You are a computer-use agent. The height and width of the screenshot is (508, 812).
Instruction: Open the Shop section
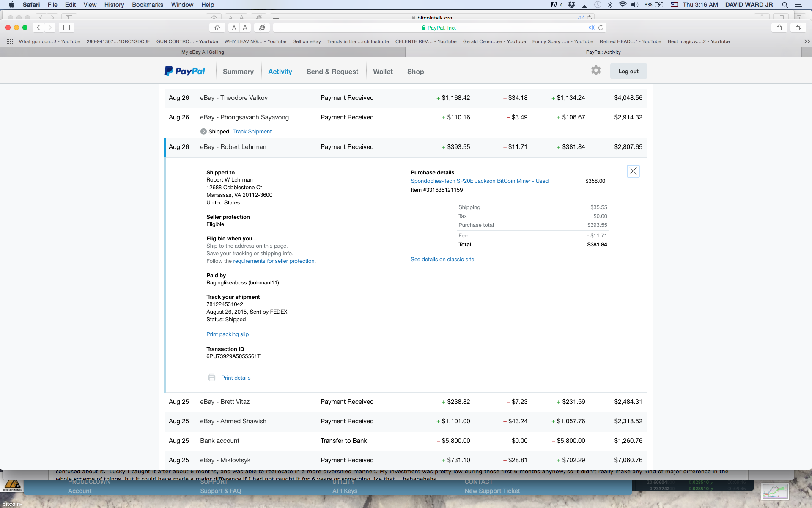(x=415, y=72)
